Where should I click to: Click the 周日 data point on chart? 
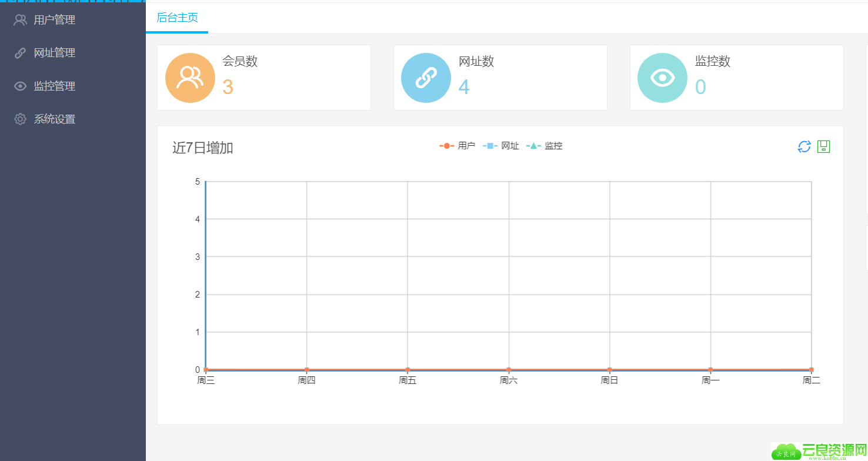click(610, 370)
